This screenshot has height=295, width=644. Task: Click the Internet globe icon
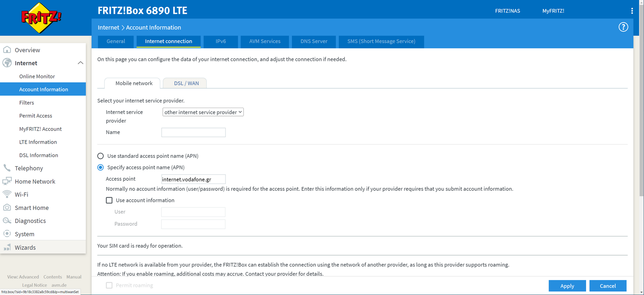(x=7, y=63)
